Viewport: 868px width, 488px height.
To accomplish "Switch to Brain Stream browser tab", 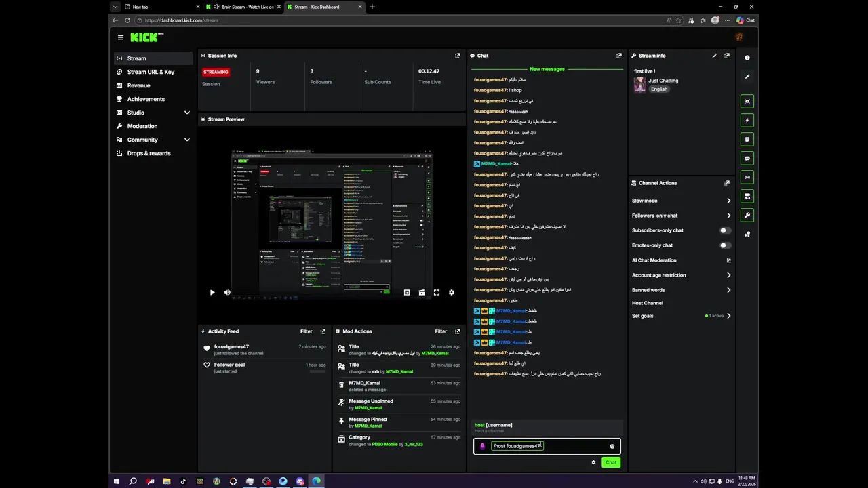I will click(x=243, y=7).
